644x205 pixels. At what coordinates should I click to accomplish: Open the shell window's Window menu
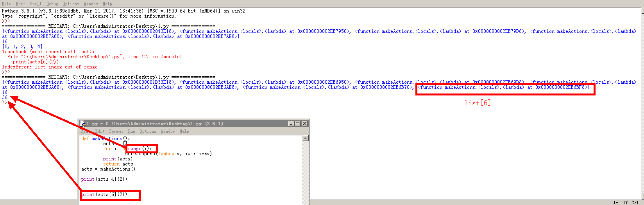click(x=91, y=4)
